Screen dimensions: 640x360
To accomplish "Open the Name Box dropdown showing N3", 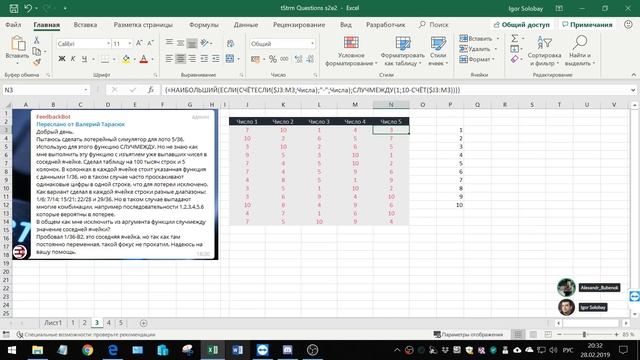I will [x=86, y=90].
